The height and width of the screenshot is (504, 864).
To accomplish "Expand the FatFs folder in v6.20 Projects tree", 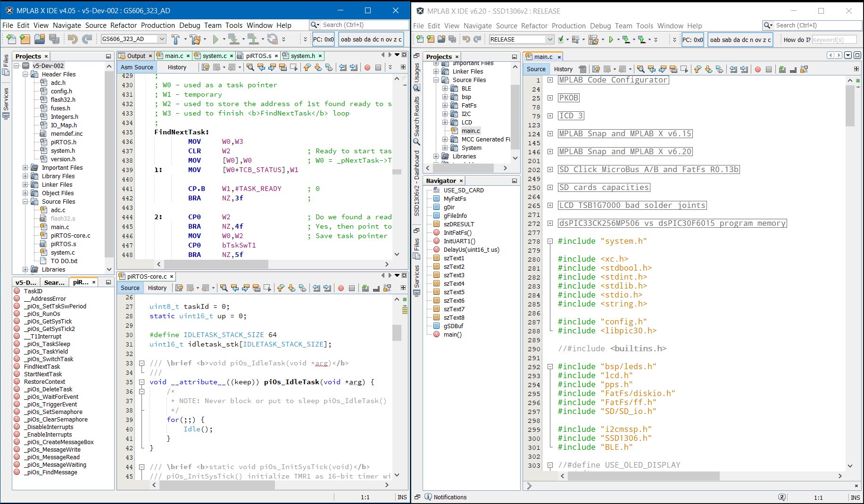I will tap(445, 106).
